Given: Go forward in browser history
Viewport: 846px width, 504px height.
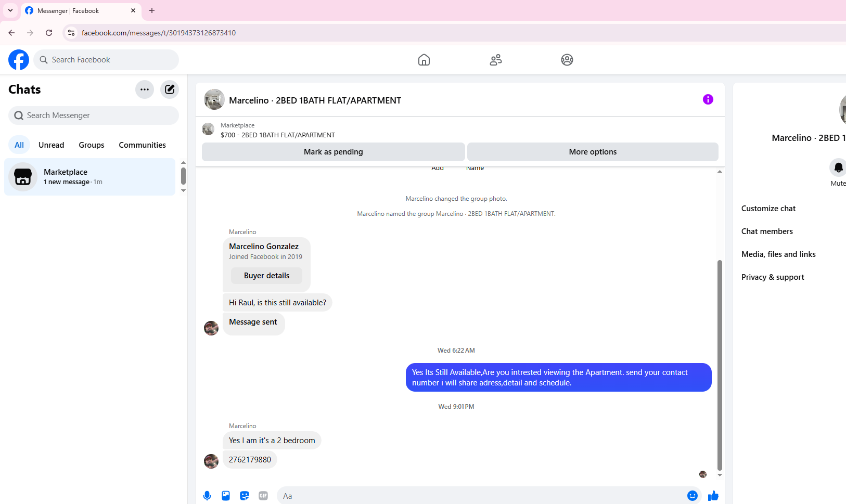Looking at the screenshot, I should click(x=30, y=33).
